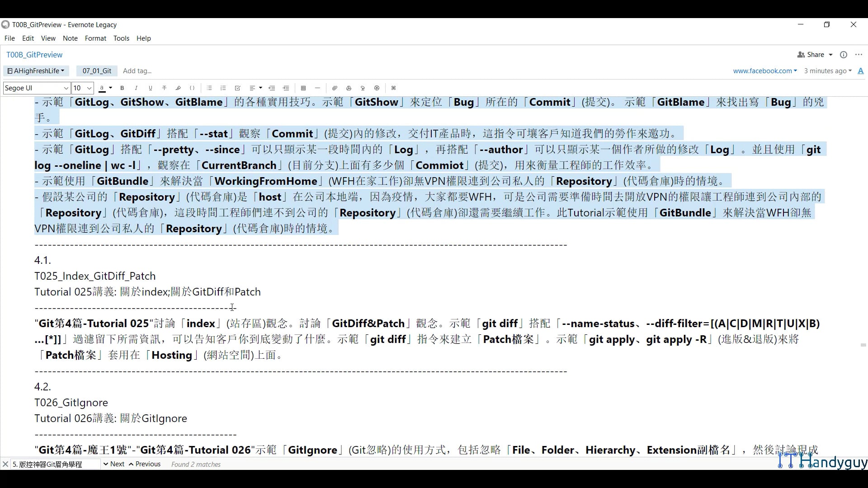Image resolution: width=868 pixels, height=488 pixels.
Task: Open the text alignment dropdown
Action: 255,88
